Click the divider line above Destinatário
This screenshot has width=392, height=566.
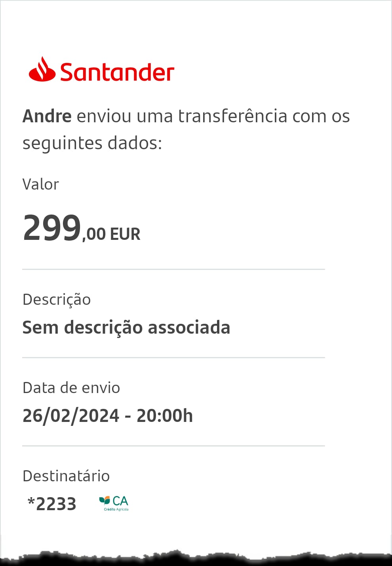pyautogui.click(x=173, y=446)
